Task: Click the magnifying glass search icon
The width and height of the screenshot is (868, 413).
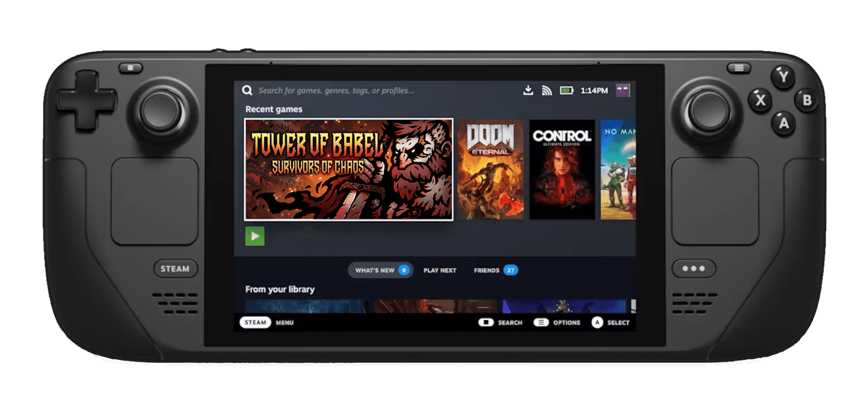Action: [x=247, y=90]
